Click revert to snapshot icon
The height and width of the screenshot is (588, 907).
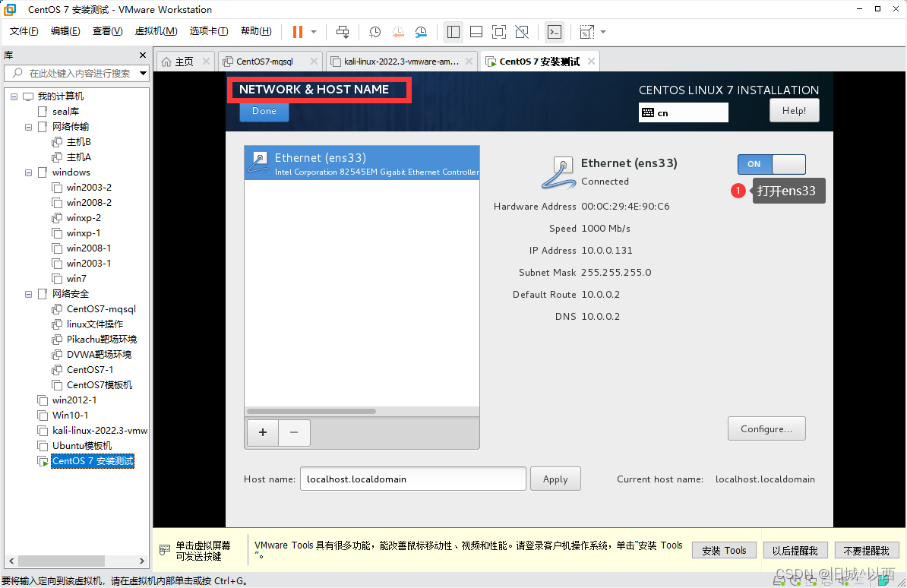(x=398, y=32)
